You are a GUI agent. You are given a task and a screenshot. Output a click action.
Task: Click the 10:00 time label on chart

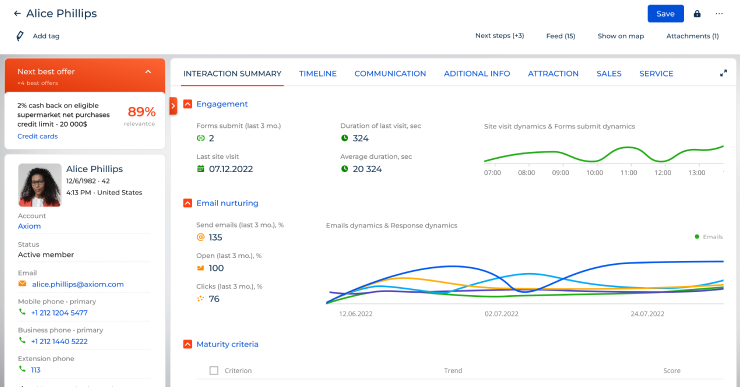595,173
